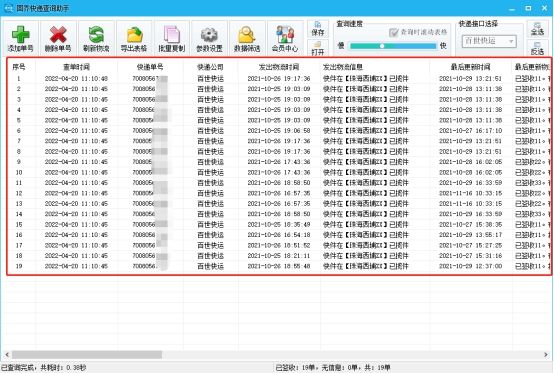Click the red X 删除单号 button

(58, 38)
